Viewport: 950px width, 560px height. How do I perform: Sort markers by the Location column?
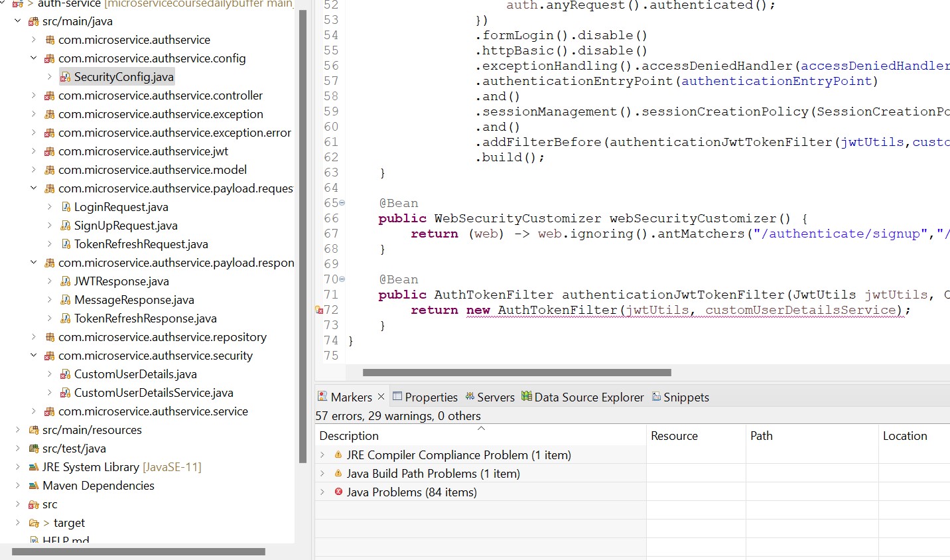(914, 435)
